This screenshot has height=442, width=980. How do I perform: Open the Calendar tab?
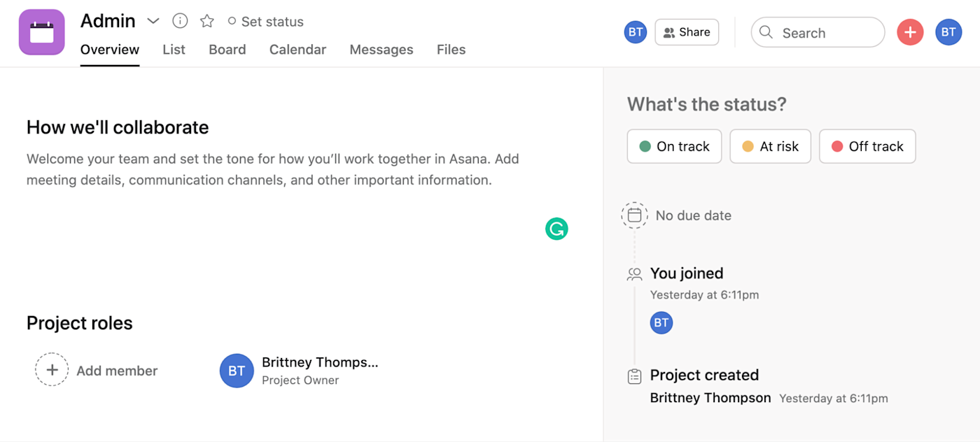(297, 50)
